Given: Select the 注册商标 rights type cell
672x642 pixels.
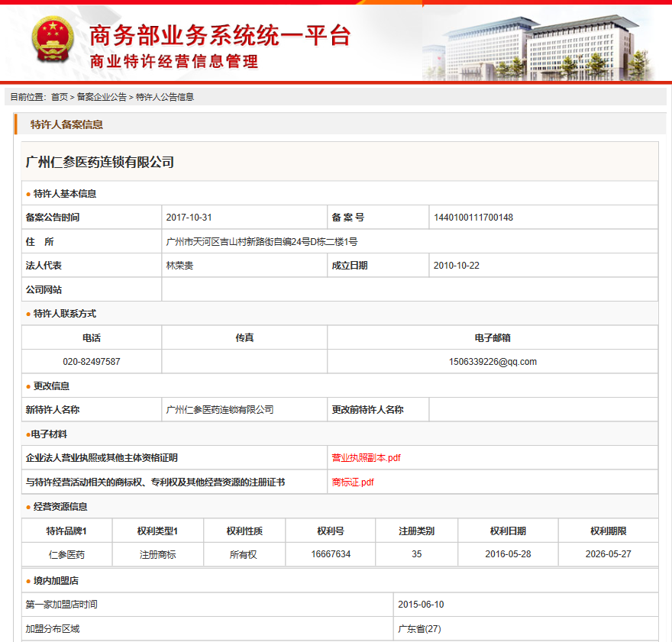Looking at the screenshot, I should tap(158, 554).
